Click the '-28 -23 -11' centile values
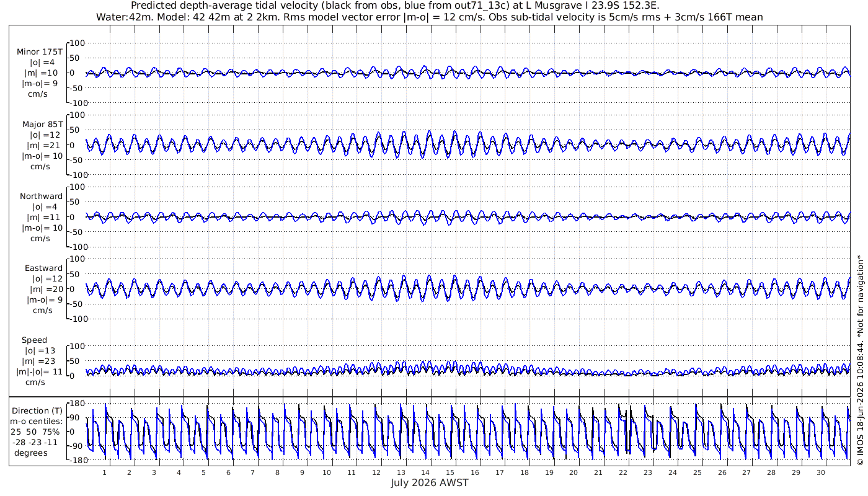Screen dimensions: 868x496 click(37, 442)
